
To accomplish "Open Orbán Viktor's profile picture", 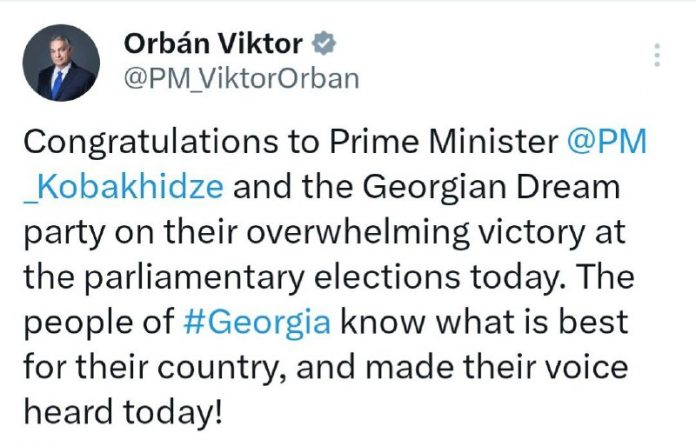I will pyautogui.click(x=60, y=63).
